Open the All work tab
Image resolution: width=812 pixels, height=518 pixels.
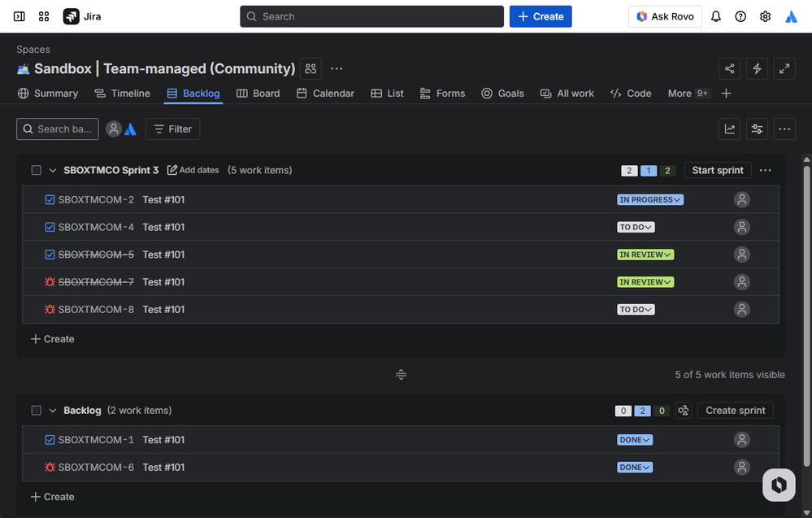tap(567, 94)
